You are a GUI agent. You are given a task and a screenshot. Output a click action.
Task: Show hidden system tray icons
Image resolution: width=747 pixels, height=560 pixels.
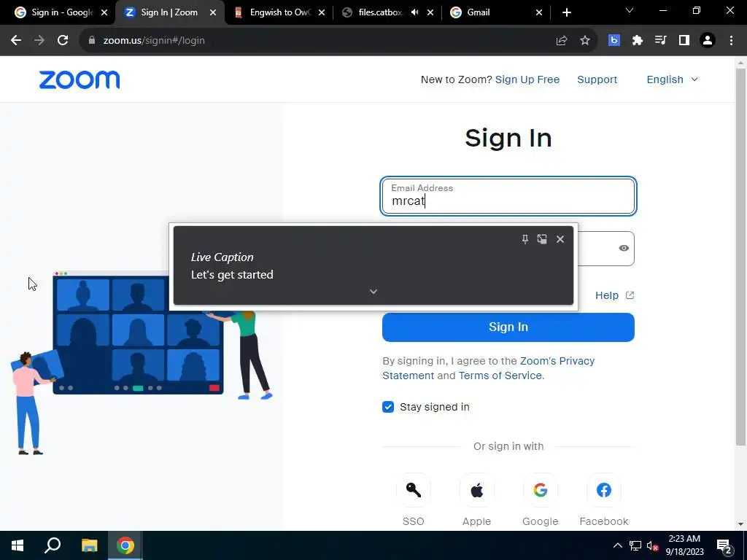[x=617, y=545]
